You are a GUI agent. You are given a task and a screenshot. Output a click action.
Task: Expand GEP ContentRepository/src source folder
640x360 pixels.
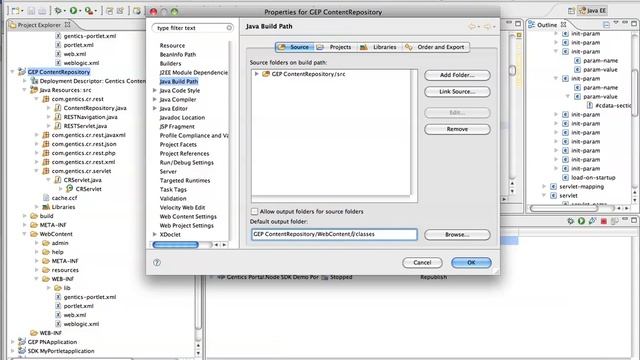pos(256,74)
